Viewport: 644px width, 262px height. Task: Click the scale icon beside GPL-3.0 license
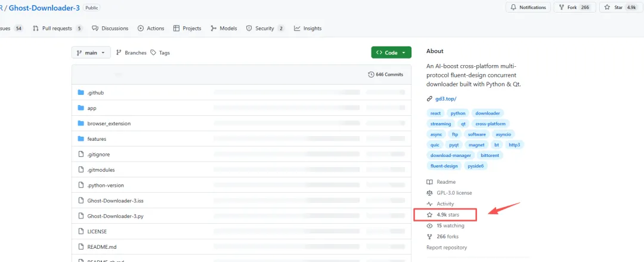coord(429,193)
